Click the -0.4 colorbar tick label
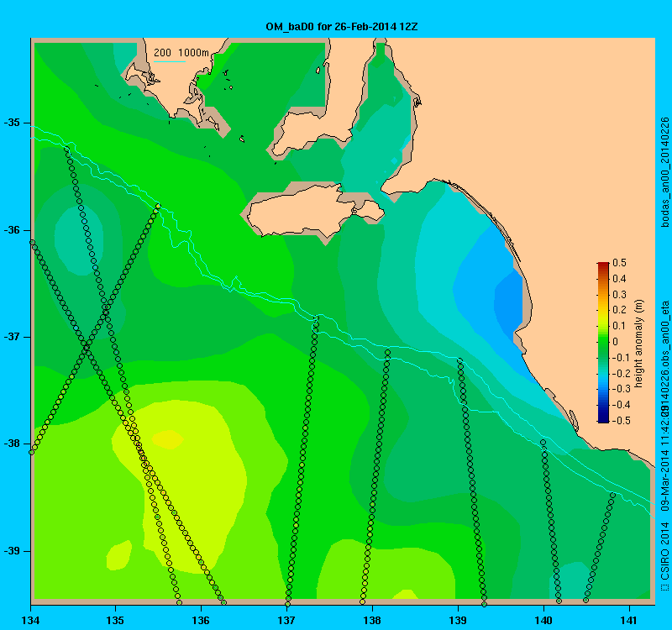Image resolution: width=672 pixels, height=630 pixels. tap(621, 405)
